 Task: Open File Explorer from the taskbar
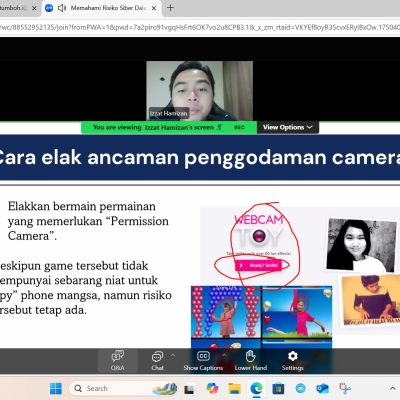click(x=234, y=389)
